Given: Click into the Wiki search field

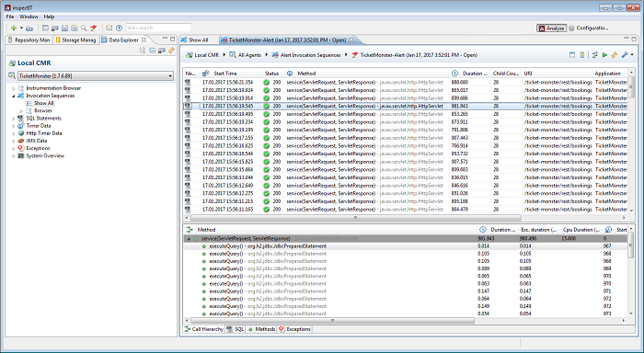Looking at the screenshot, I should 158,28.
